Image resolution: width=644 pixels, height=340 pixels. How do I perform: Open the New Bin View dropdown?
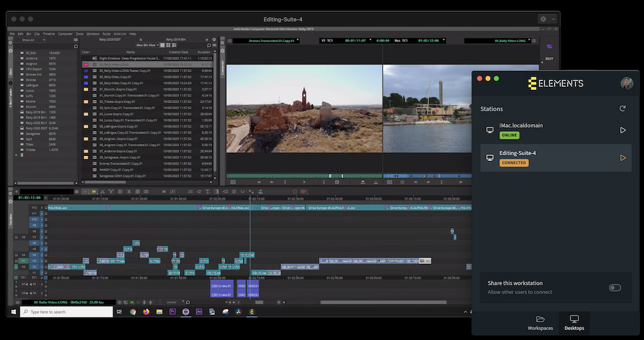[147, 45]
